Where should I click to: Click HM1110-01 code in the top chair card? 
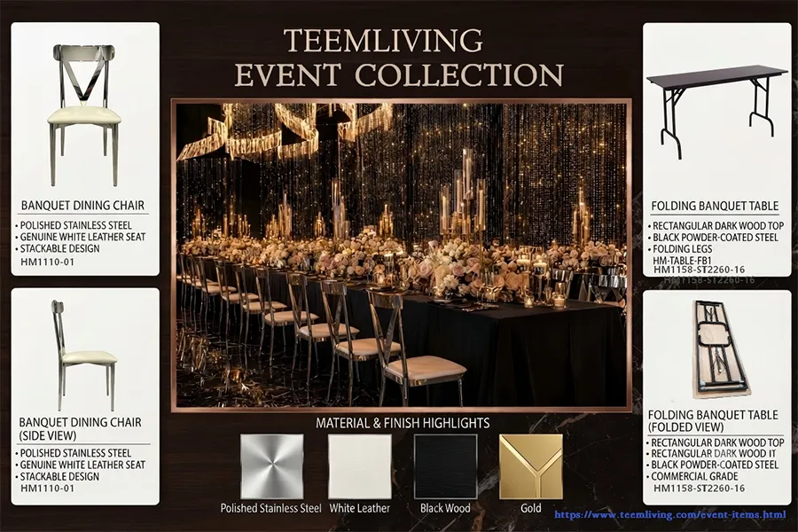pos(47,262)
